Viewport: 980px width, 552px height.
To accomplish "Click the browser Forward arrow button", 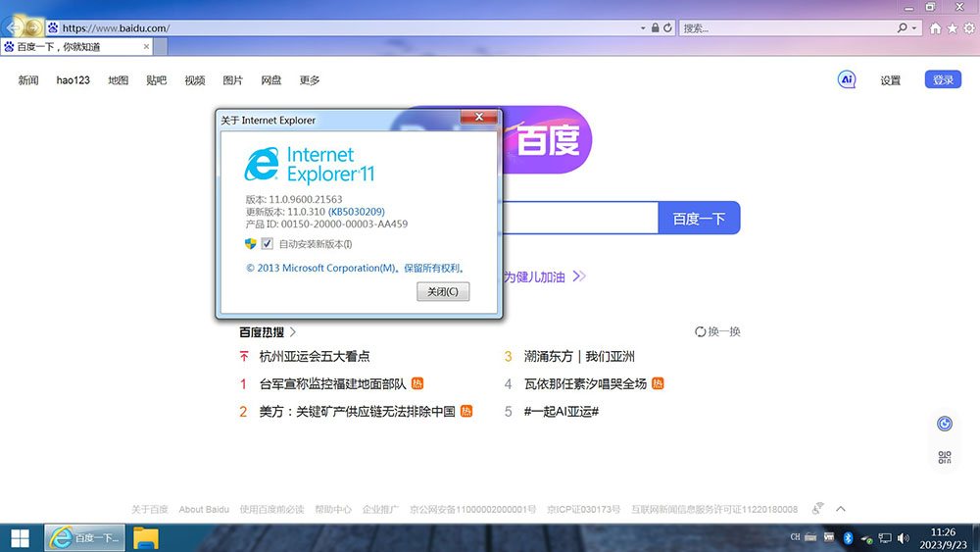I will [34, 27].
